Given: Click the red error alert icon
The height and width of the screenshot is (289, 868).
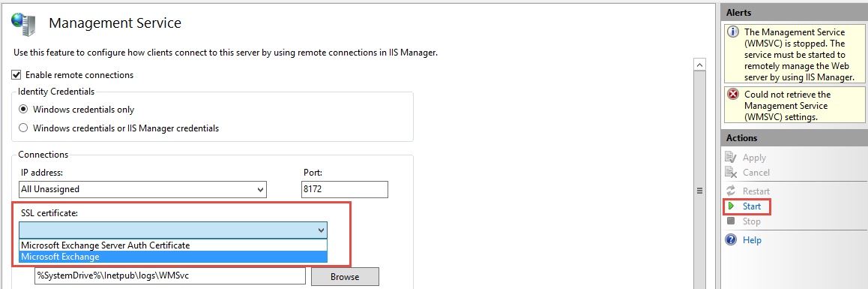Looking at the screenshot, I should [x=733, y=95].
